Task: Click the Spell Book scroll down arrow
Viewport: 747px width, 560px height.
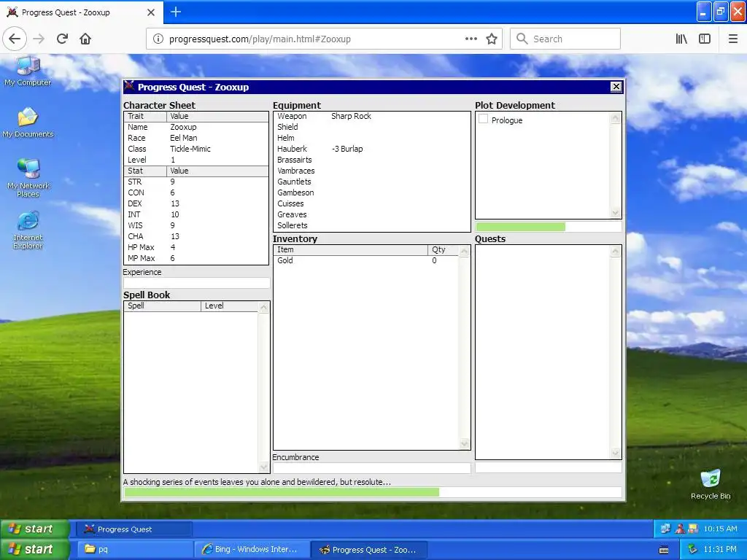Action: (x=263, y=467)
